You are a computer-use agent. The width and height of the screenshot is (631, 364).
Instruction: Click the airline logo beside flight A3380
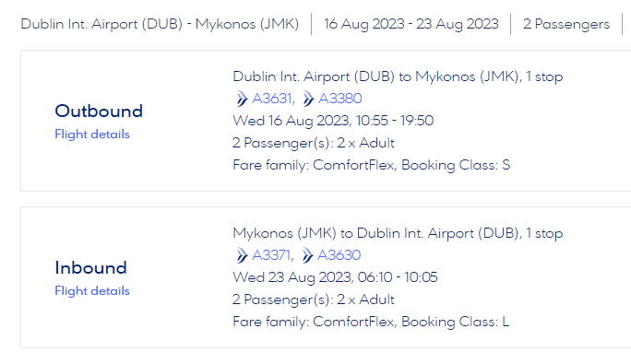point(308,99)
